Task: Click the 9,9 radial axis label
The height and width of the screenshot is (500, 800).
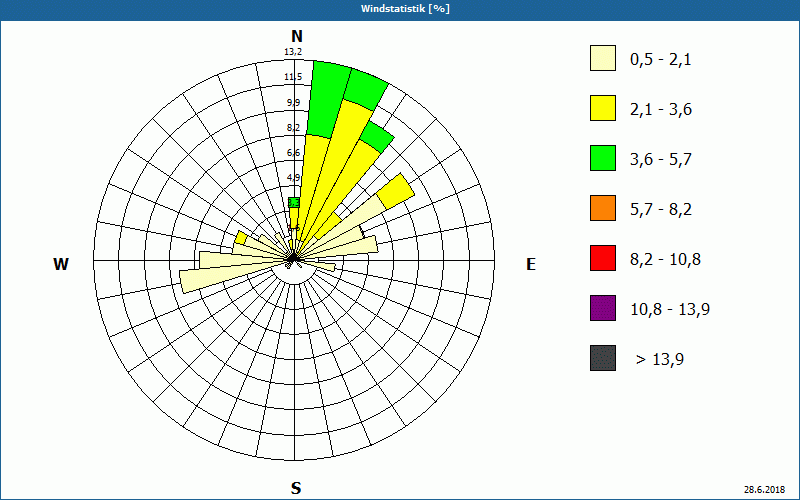Action: coord(293,103)
